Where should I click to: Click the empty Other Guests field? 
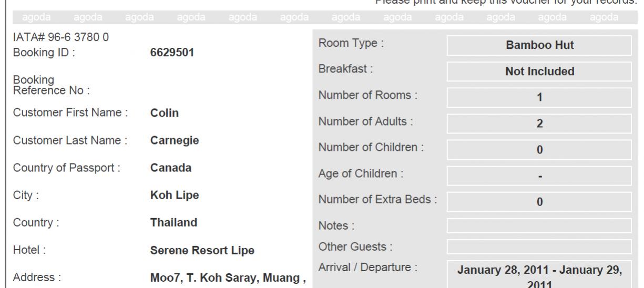click(539, 246)
